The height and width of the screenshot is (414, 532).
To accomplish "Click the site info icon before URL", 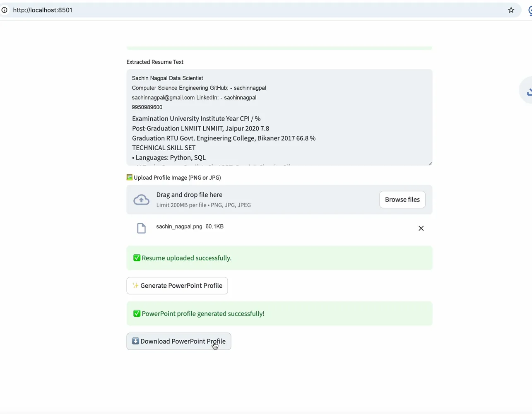I will coord(4,10).
